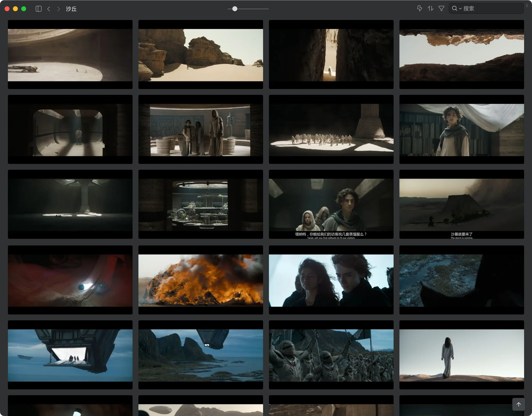Toggle the sidebar panel icon
The width and height of the screenshot is (532, 416).
(x=38, y=9)
